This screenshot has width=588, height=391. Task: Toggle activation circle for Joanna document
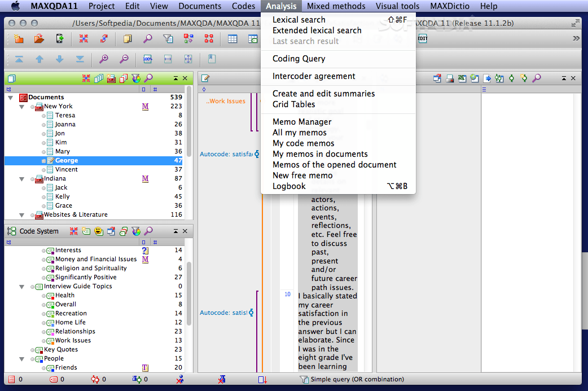(x=43, y=125)
